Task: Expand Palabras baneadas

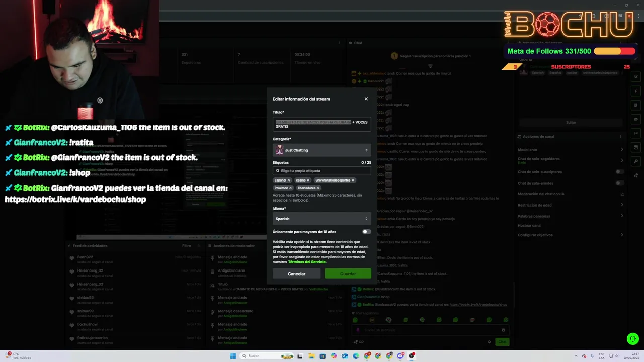Action: coord(571,216)
